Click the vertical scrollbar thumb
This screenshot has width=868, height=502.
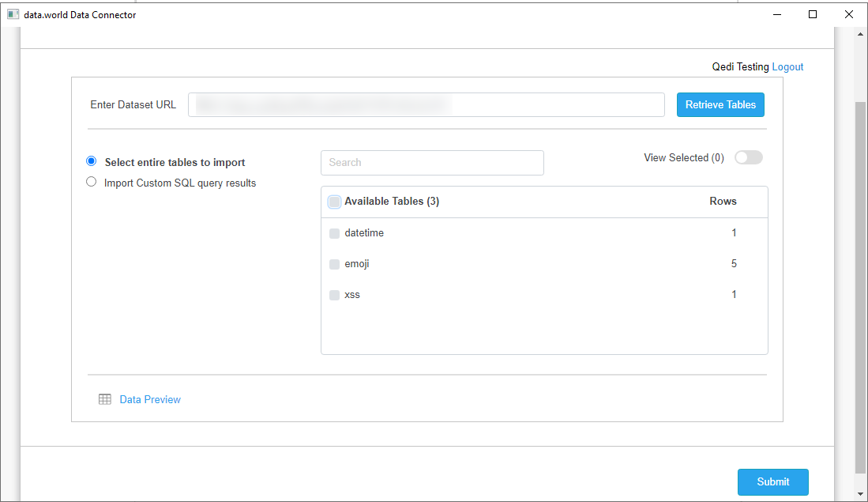pos(860,285)
